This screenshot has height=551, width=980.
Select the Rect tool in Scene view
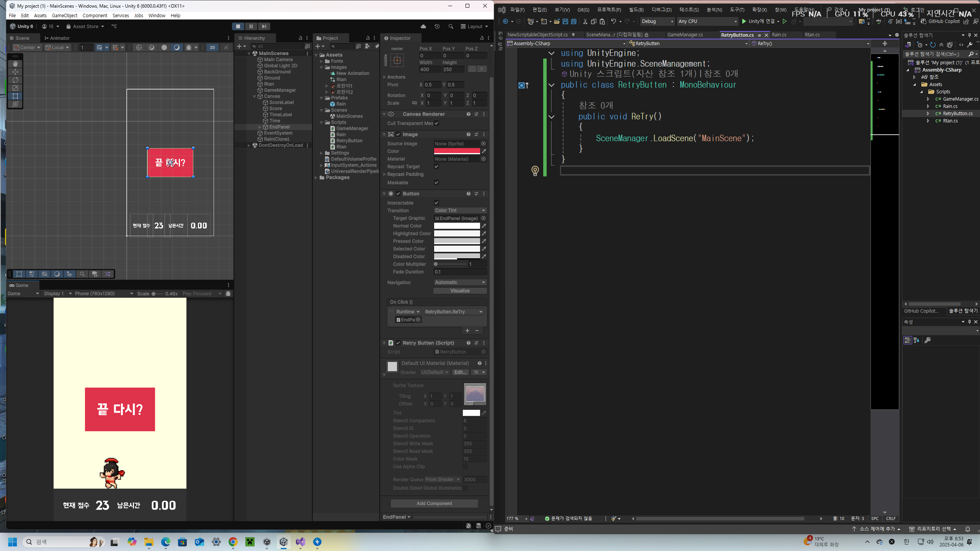point(15,96)
